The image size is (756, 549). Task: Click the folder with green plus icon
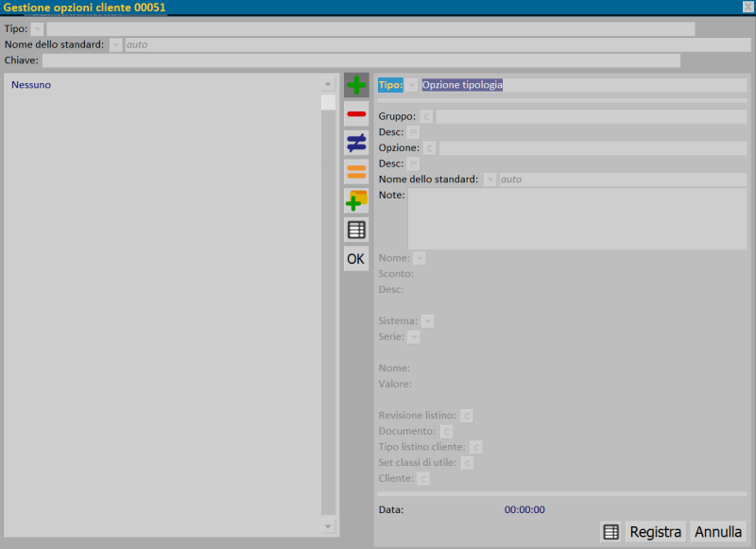(x=356, y=201)
